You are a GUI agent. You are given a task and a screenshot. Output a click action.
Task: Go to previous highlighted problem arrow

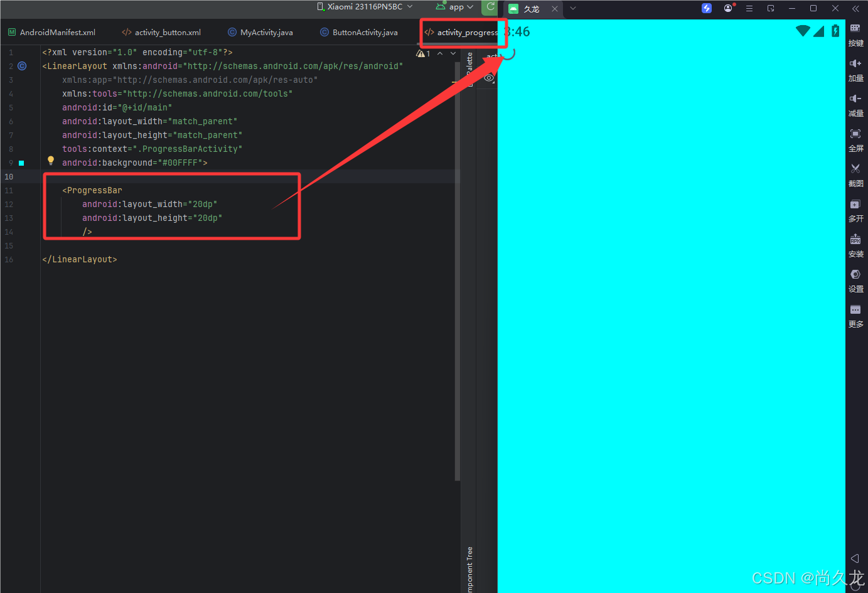click(x=440, y=53)
